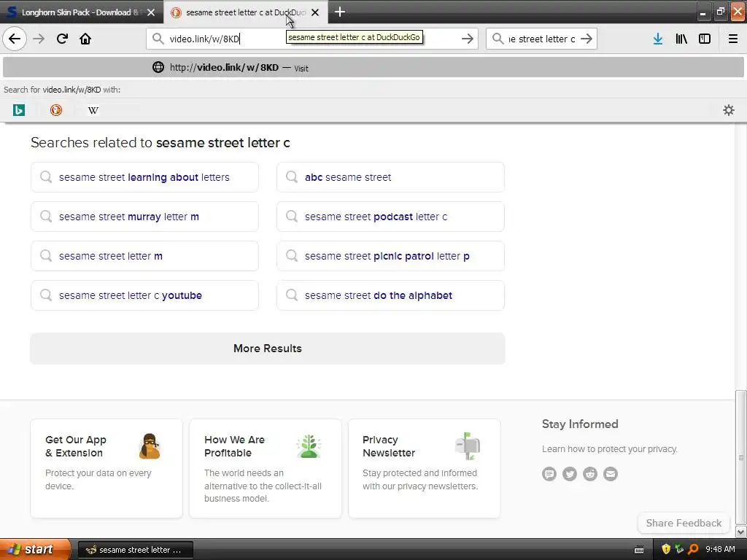This screenshot has width=747, height=560.
Task: Open the Get Our App & Extension card
Action: 107,468
